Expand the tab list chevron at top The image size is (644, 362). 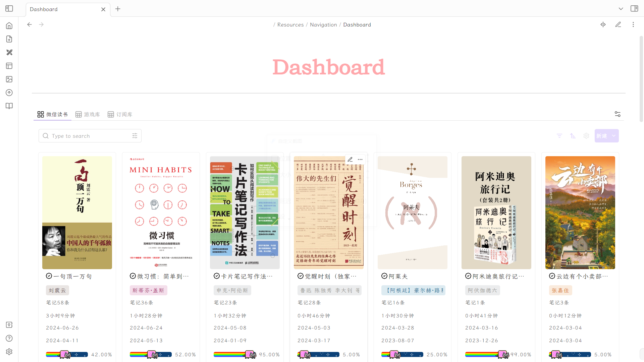pos(621,9)
